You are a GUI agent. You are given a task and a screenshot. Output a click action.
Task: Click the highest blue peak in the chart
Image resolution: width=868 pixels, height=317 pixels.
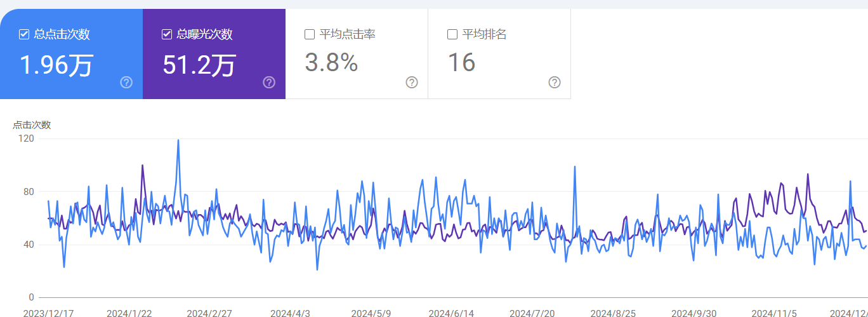point(178,140)
